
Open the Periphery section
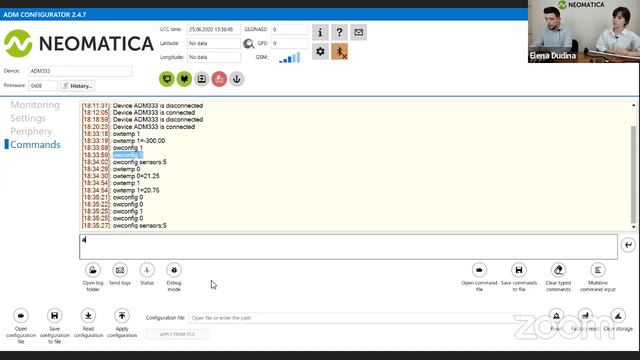point(31,131)
